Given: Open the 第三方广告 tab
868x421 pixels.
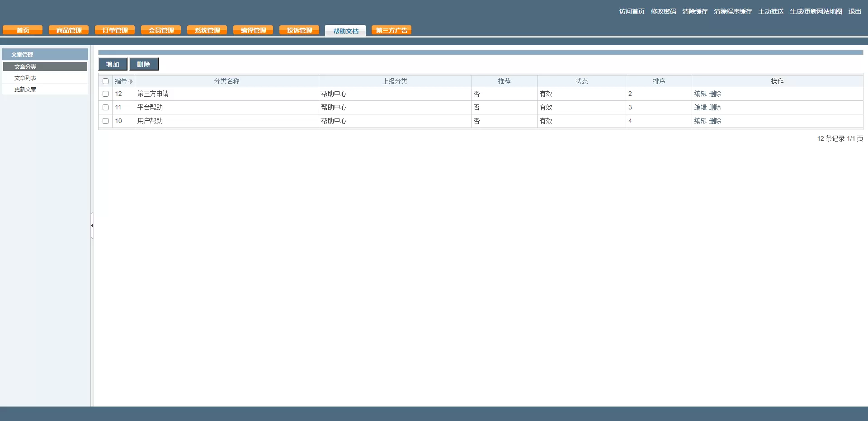Looking at the screenshot, I should (392, 30).
